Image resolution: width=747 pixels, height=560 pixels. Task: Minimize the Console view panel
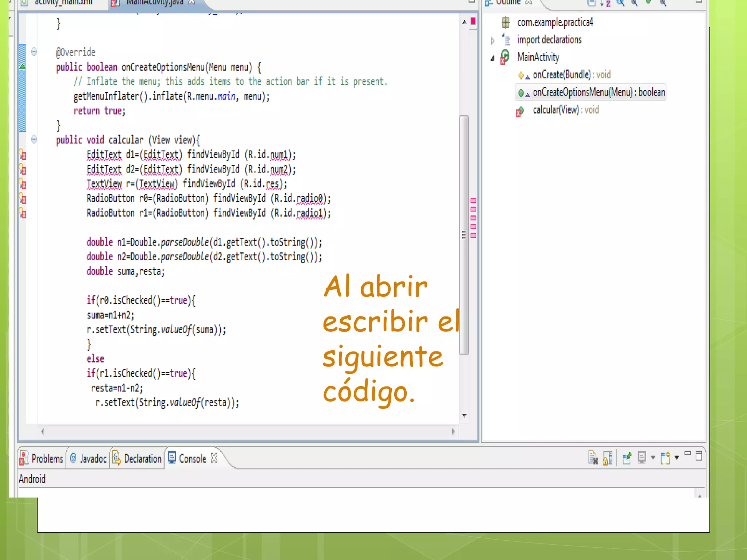pyautogui.click(x=688, y=453)
